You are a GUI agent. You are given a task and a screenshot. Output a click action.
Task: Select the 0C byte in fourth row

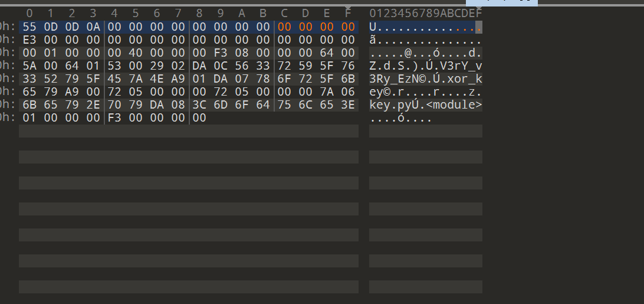(x=221, y=66)
